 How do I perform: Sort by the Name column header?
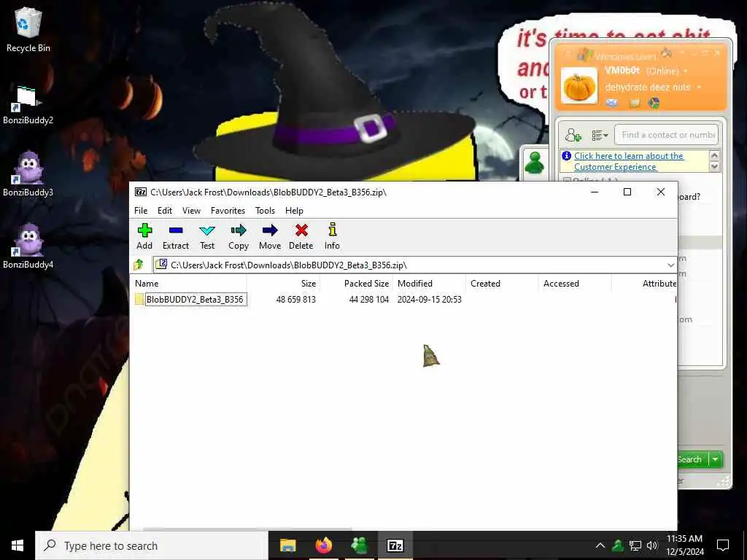click(x=188, y=284)
